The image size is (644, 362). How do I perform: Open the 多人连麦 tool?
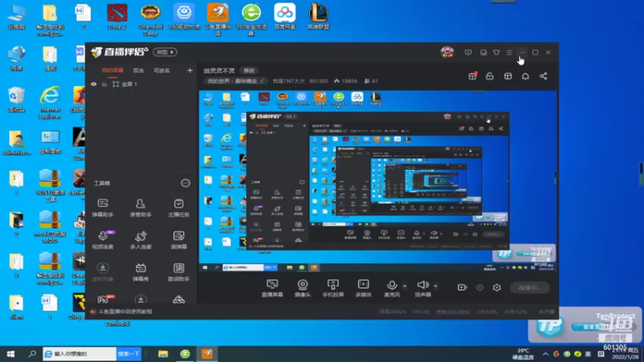coord(140,240)
